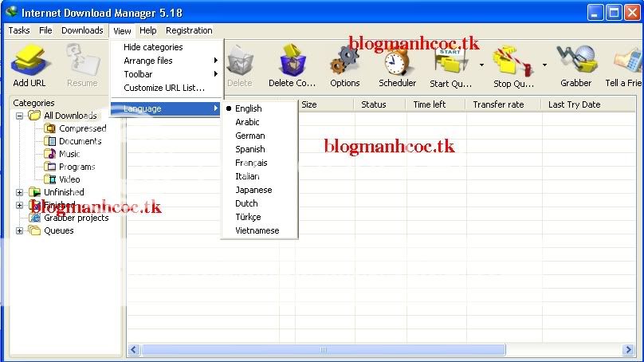Close the View menu
Screen dimensions: 644x362
click(122, 31)
